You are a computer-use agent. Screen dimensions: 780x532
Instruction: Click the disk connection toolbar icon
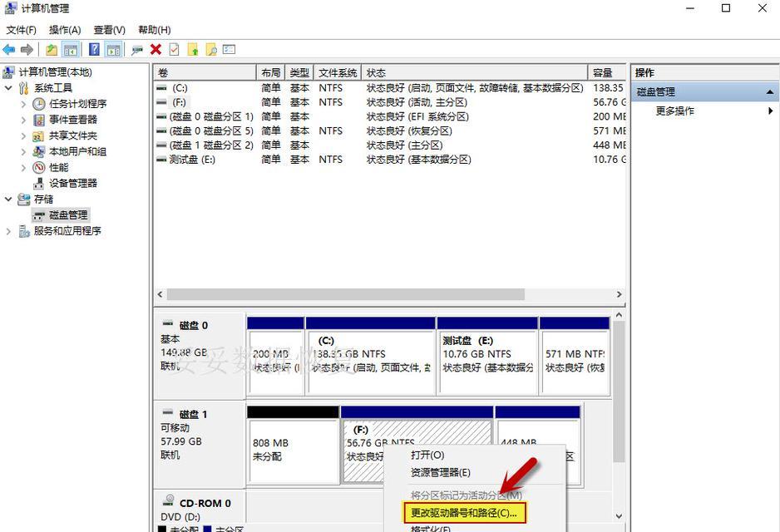pos(137,50)
